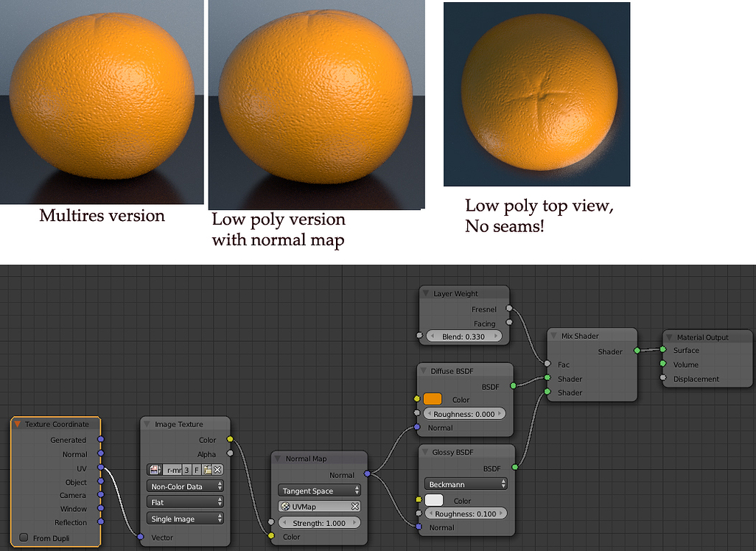Image resolution: width=756 pixels, height=551 pixels.
Task: Click the UV output socket on Texture Coordinate
Action: click(x=101, y=467)
